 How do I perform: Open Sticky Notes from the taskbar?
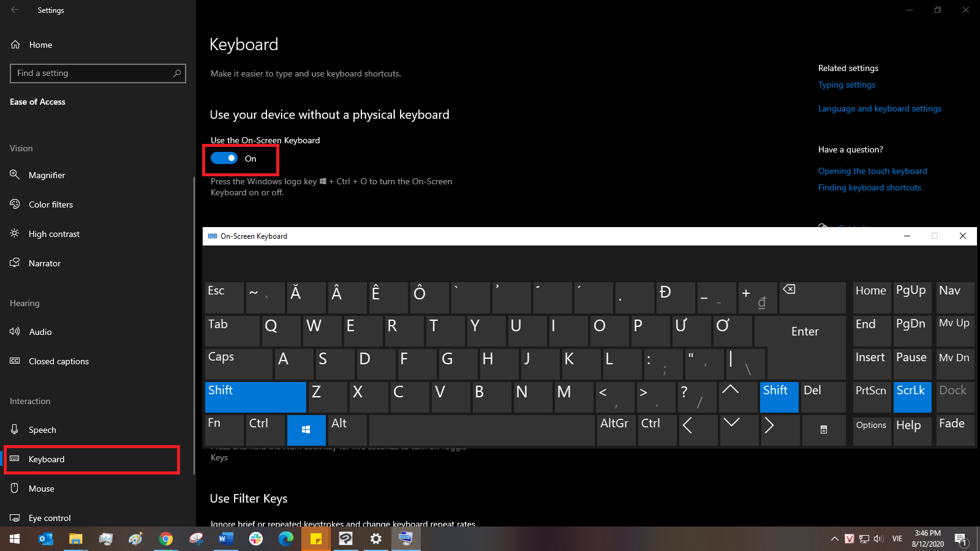(x=316, y=539)
